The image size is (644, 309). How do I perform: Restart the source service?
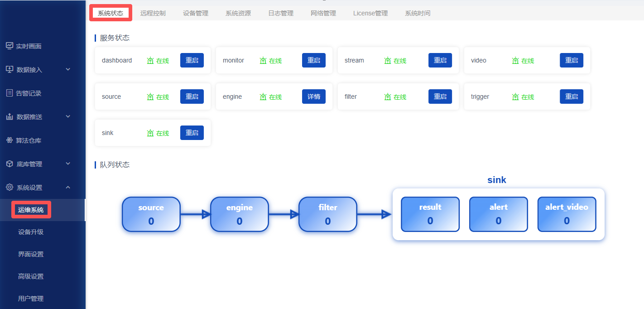pos(192,97)
